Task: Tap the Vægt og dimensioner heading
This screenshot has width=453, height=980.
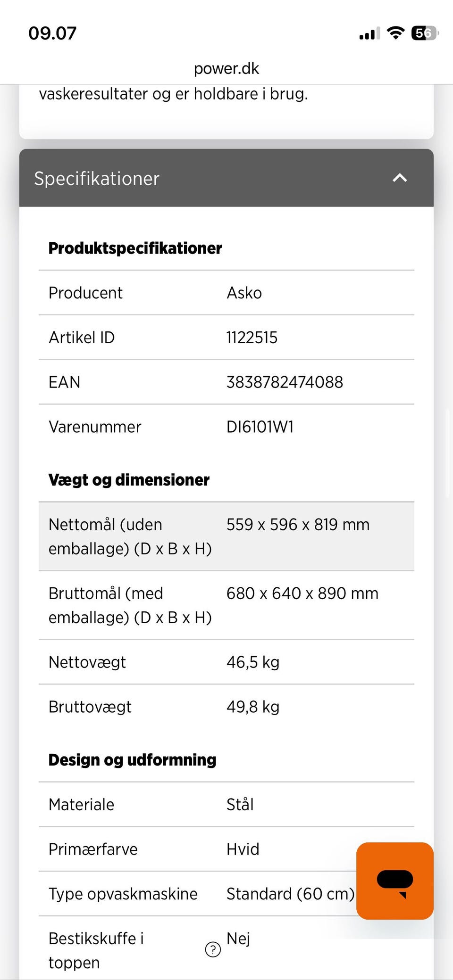Action: tap(129, 480)
